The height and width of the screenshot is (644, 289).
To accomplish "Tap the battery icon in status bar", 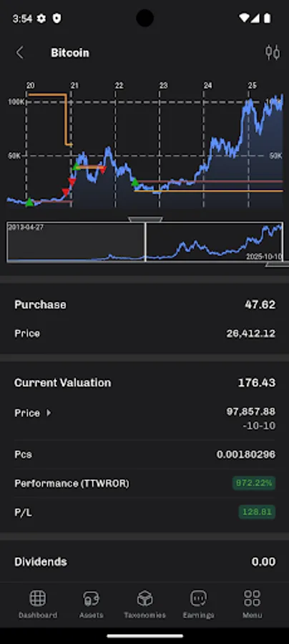I will 268,18.
